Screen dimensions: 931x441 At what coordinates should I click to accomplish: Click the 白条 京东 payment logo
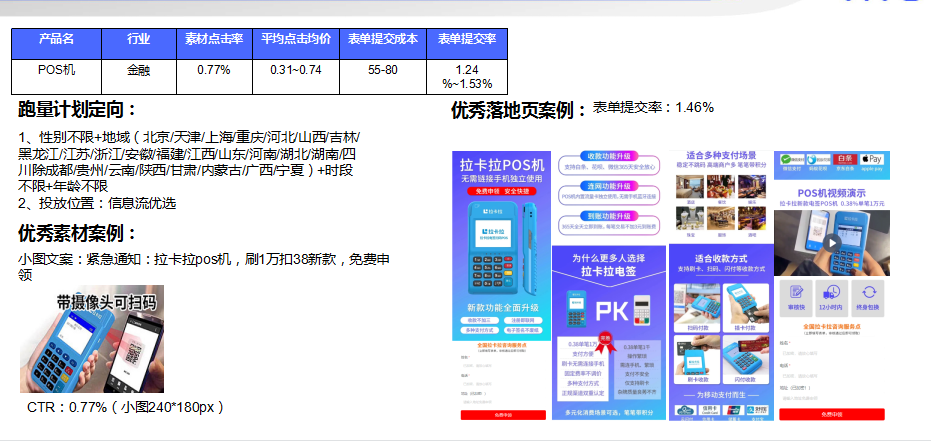click(x=845, y=159)
